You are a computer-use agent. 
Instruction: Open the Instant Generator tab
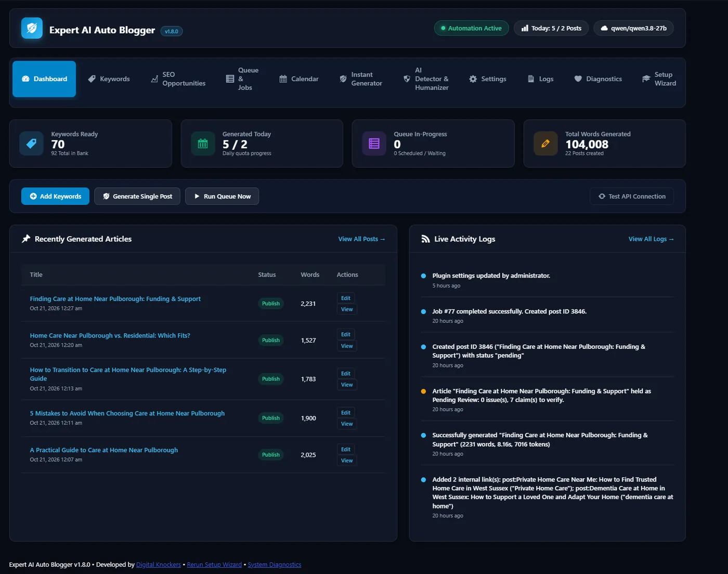pos(361,79)
